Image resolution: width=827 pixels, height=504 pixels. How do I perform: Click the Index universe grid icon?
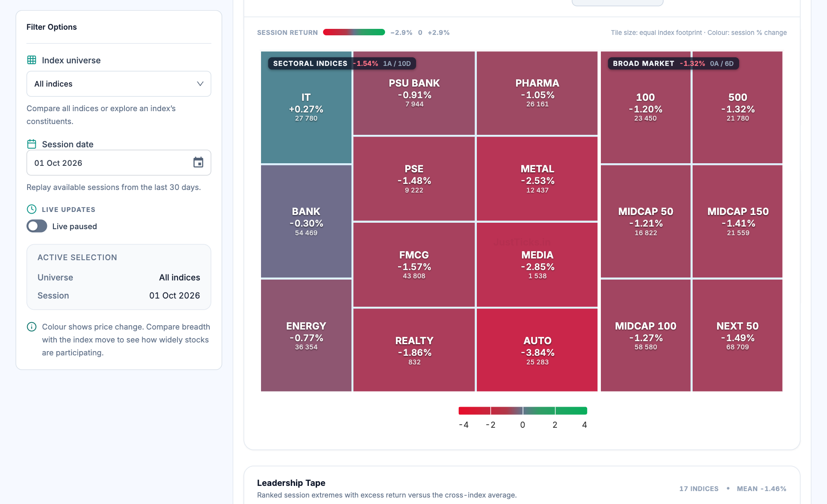click(31, 60)
